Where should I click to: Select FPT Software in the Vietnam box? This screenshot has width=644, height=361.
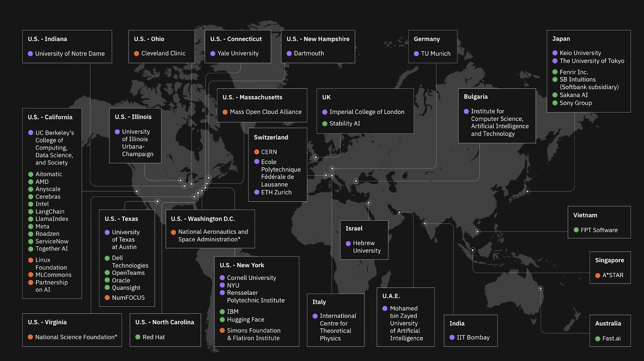point(595,230)
